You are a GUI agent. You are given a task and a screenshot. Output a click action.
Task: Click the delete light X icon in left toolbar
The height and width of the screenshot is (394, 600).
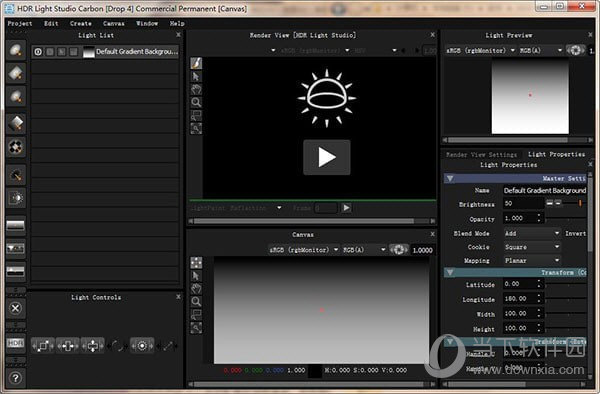click(16, 308)
